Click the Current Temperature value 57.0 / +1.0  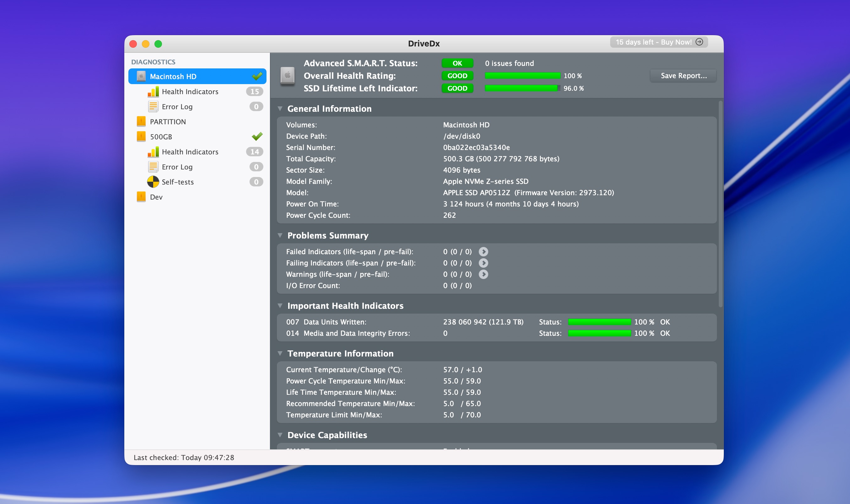click(x=463, y=369)
